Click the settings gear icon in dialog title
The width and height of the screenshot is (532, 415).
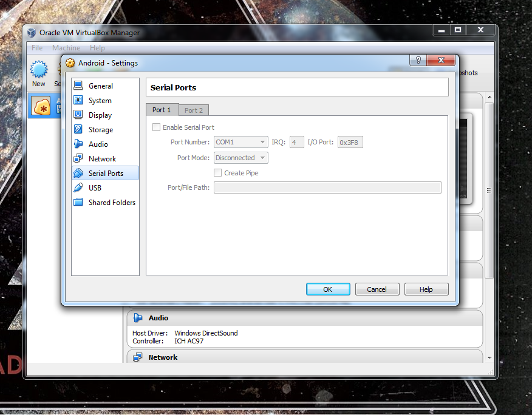coord(70,63)
